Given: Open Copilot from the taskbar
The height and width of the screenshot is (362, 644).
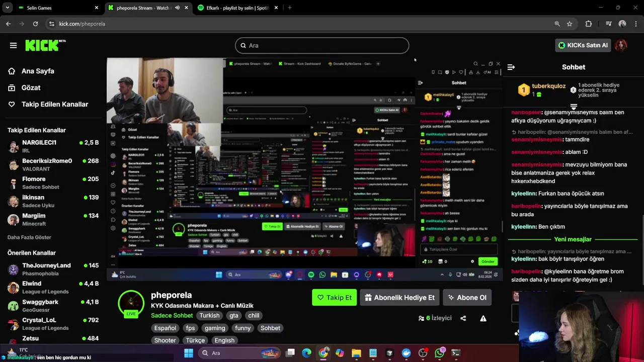Looking at the screenshot, I should [x=340, y=353].
